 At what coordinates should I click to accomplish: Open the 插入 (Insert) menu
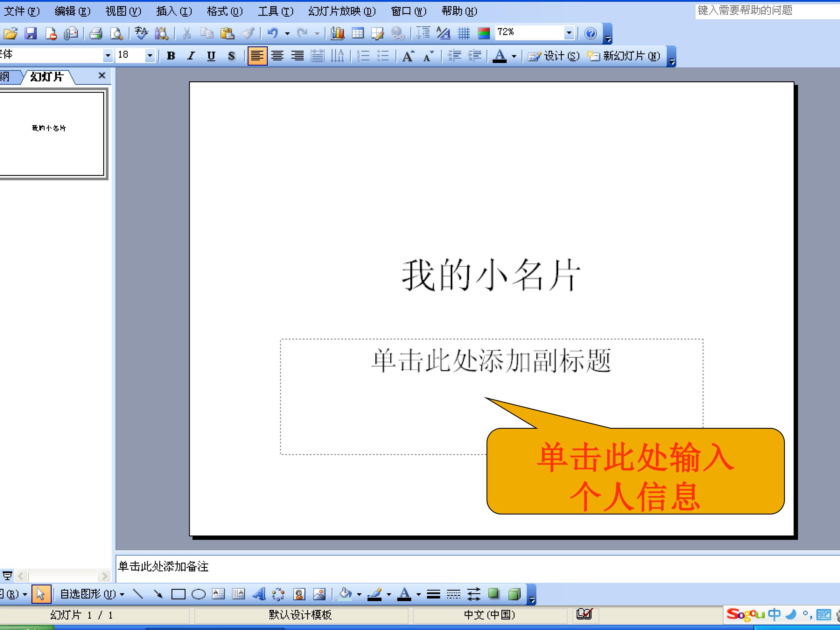(174, 11)
